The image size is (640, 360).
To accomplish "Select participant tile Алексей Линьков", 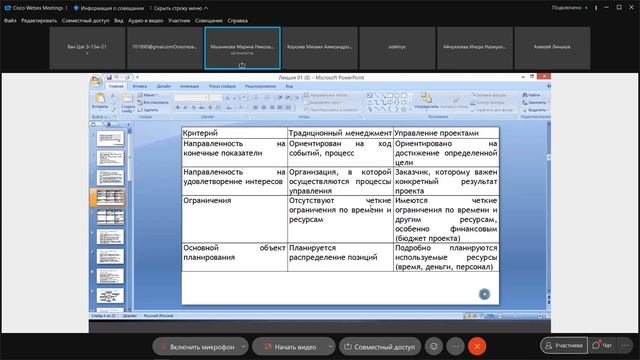I will pyautogui.click(x=552, y=48).
